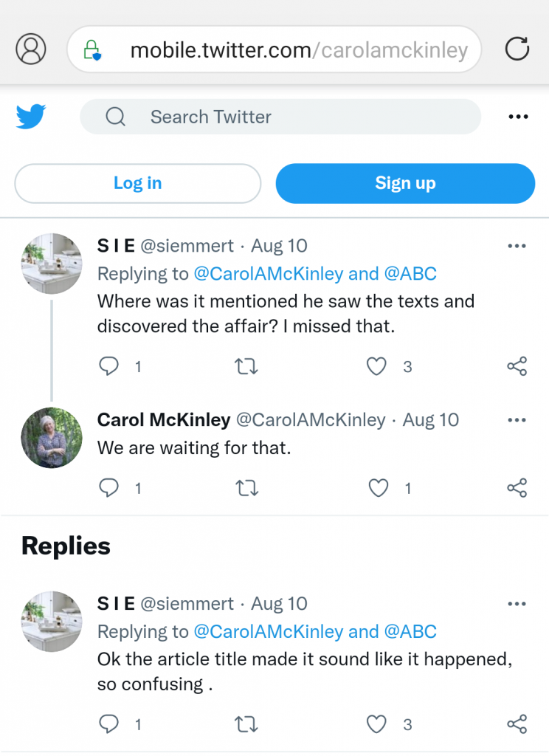The image size is (549, 756).
Task: Open the more options menu beside the search bar
Action: [518, 117]
